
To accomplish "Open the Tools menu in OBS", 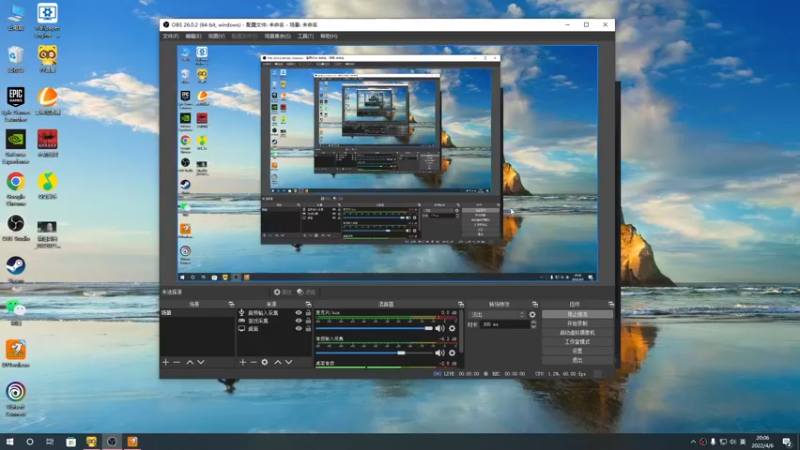I will (x=306, y=36).
